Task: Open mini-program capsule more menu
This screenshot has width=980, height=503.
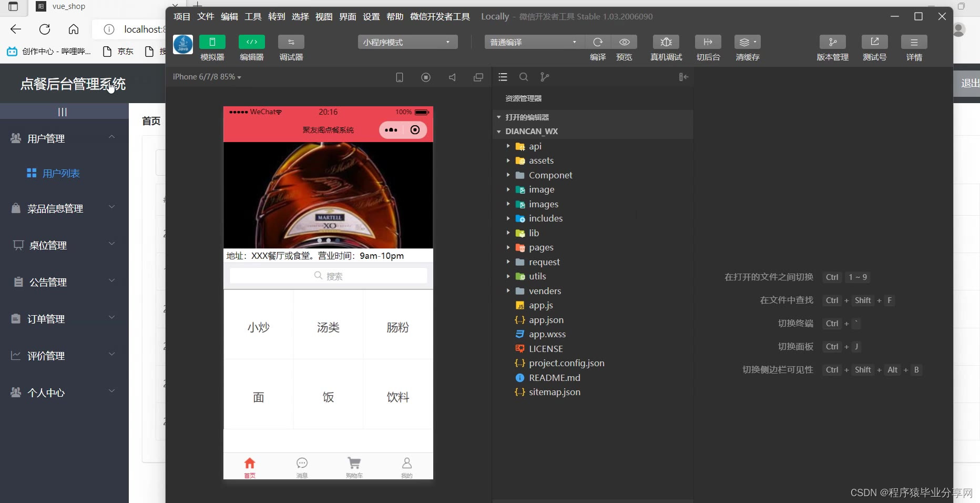Action: 391,130
